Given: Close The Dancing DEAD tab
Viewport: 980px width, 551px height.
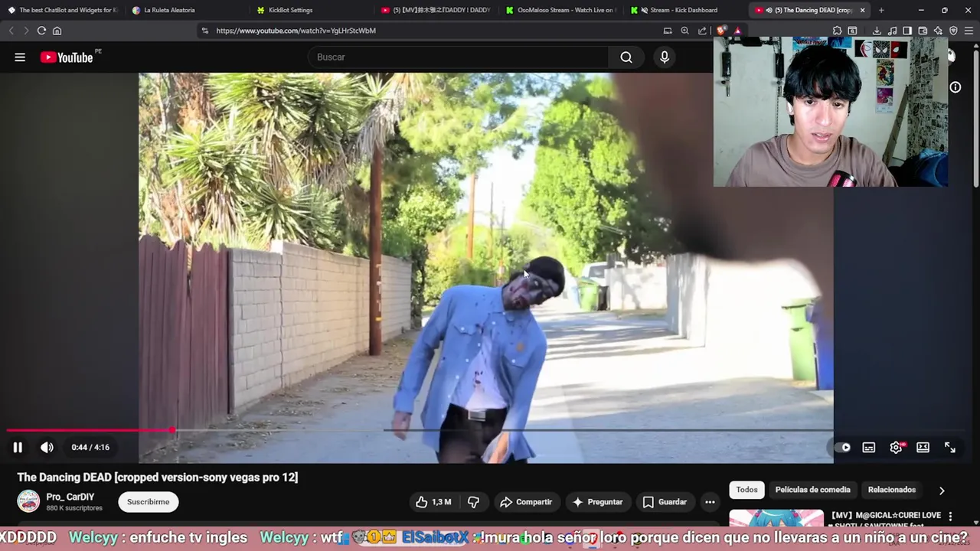Looking at the screenshot, I should (x=863, y=10).
